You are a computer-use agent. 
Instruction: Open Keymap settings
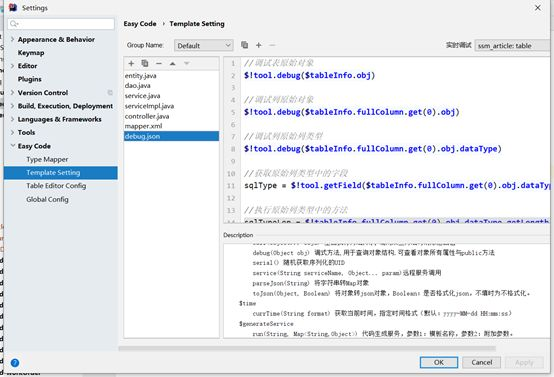[31, 53]
